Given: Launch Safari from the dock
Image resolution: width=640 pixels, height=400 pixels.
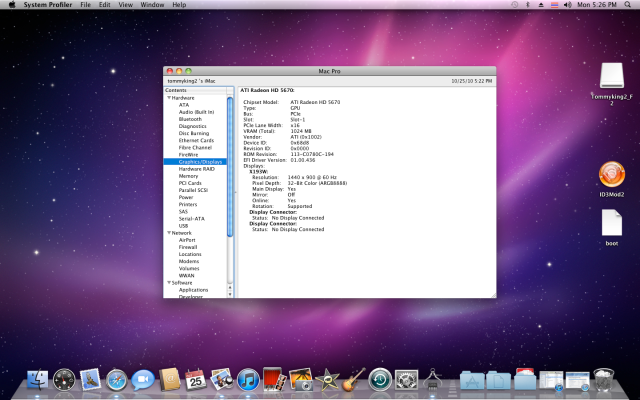Looking at the screenshot, I should pos(117,380).
